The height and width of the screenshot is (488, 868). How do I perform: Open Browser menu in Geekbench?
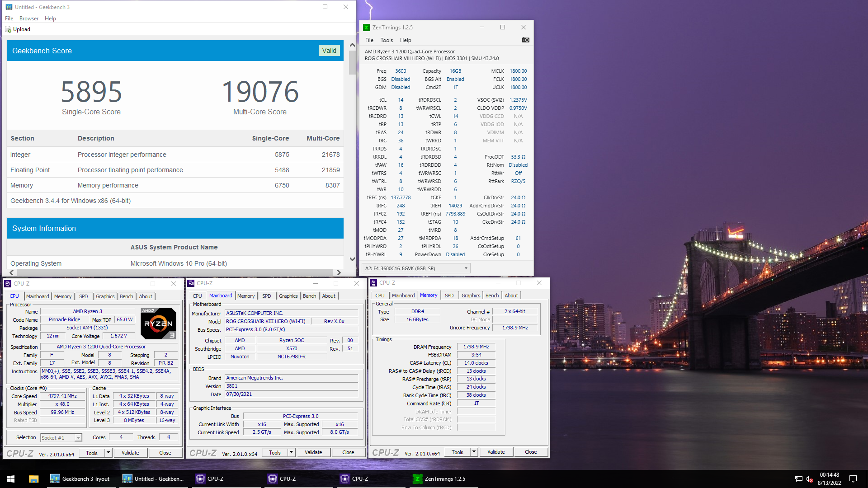pyautogui.click(x=29, y=19)
